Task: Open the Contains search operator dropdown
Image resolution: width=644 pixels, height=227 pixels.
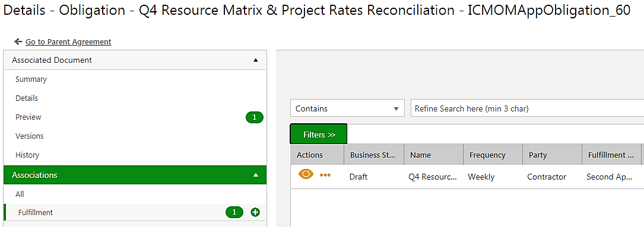Action: 347,109
